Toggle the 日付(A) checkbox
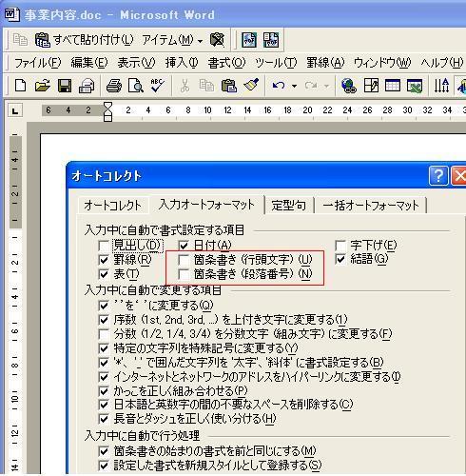466x476 pixels. coord(184,245)
